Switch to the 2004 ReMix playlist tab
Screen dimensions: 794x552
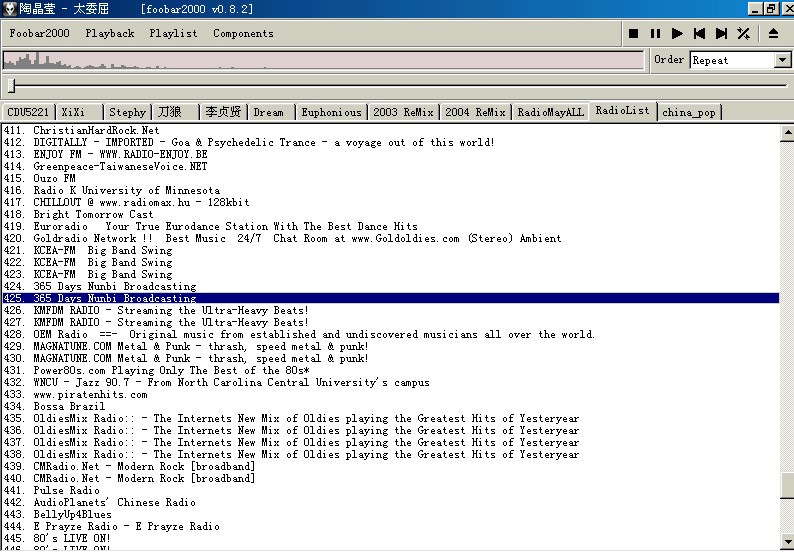point(475,112)
